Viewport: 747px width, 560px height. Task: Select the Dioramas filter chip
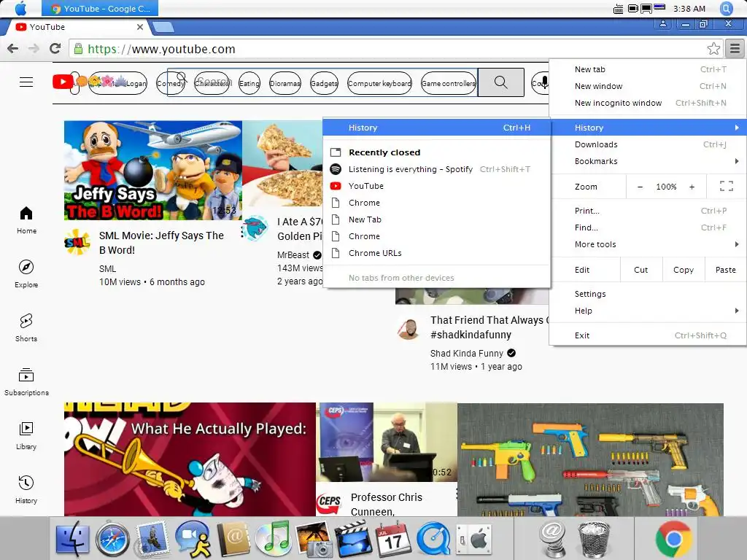tap(285, 83)
